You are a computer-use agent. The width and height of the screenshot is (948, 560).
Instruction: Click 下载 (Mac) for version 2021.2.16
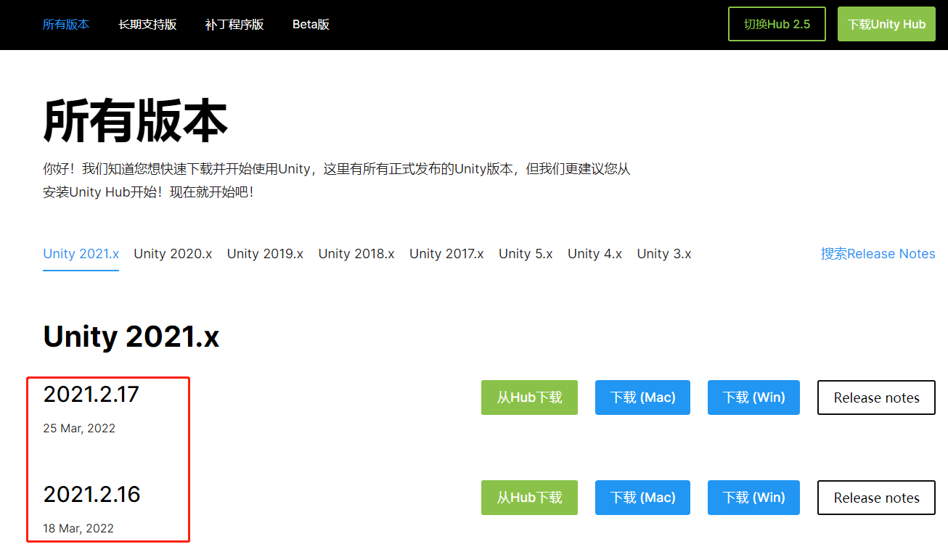tap(642, 498)
